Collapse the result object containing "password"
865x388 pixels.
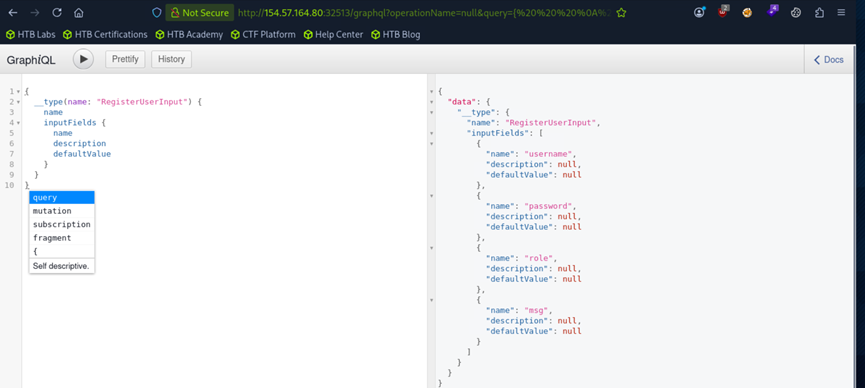[x=431, y=195]
